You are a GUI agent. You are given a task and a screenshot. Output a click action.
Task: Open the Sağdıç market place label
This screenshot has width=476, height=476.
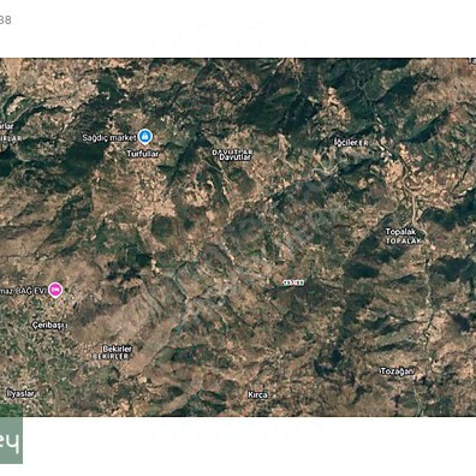109,138
